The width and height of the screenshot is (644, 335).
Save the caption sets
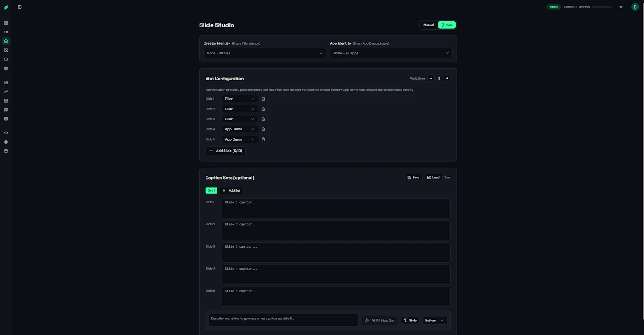coord(413,178)
